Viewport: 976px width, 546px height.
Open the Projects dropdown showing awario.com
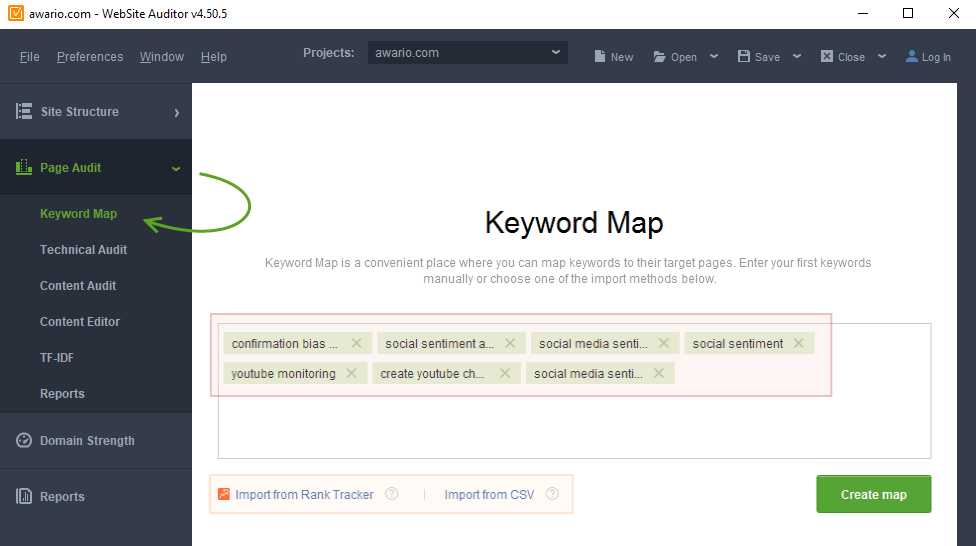[x=467, y=53]
